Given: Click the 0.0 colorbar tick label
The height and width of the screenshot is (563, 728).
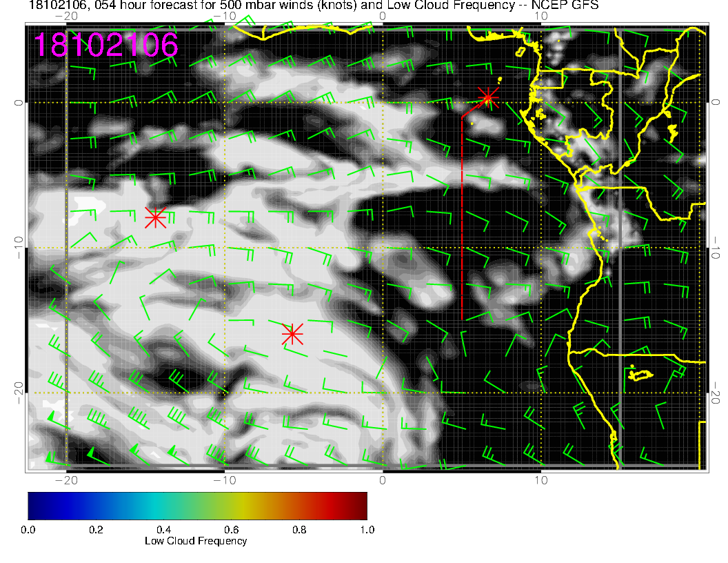Looking at the screenshot, I should point(28,530).
